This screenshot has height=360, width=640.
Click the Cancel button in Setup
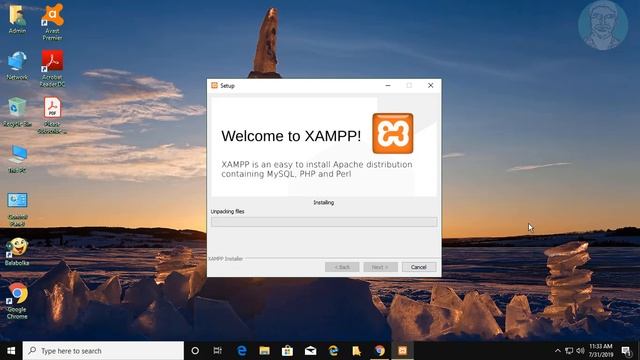click(419, 267)
